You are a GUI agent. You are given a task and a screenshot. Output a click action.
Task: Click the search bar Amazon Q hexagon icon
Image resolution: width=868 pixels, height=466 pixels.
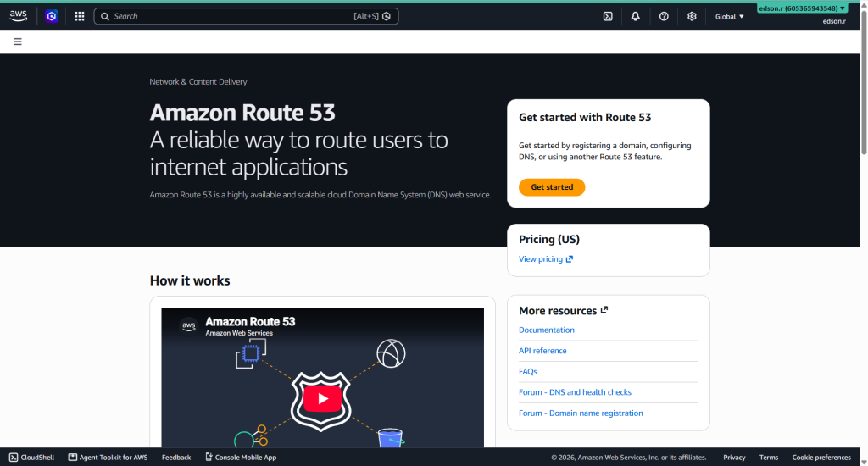[387, 17]
